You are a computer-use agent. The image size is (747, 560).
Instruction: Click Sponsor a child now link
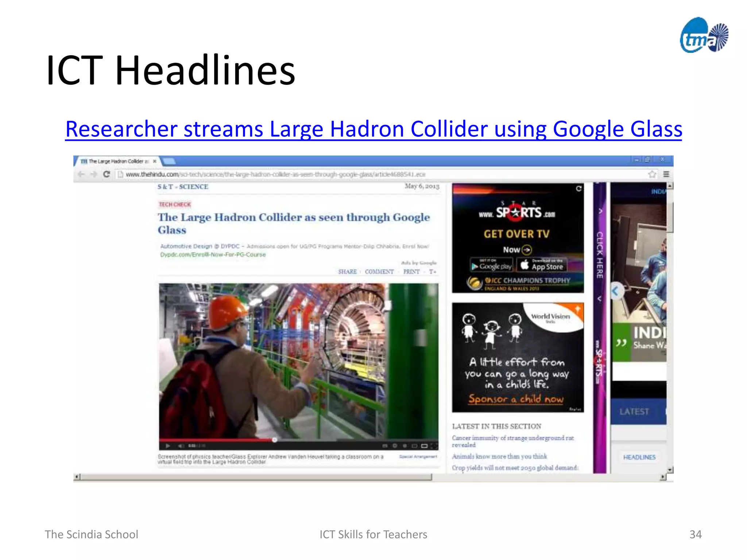[516, 399]
